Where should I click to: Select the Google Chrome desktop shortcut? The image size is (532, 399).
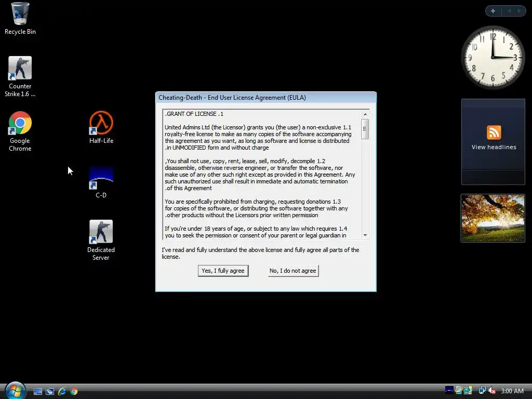coord(20,131)
